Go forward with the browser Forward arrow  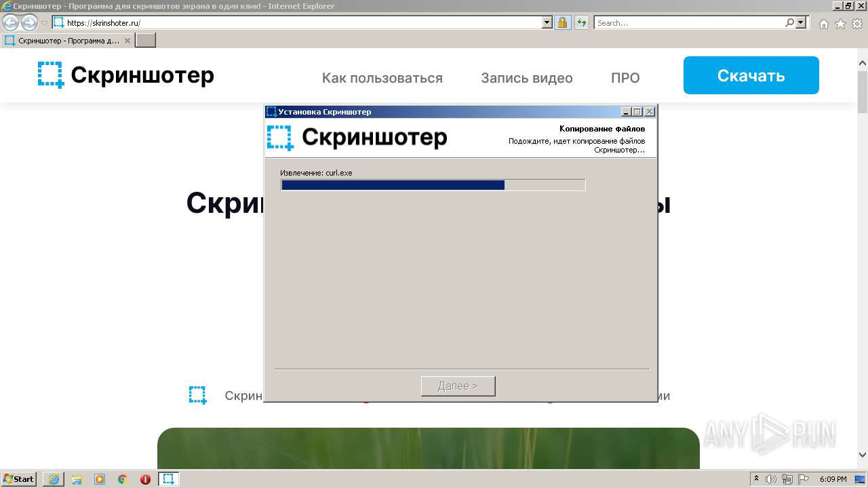[29, 22]
